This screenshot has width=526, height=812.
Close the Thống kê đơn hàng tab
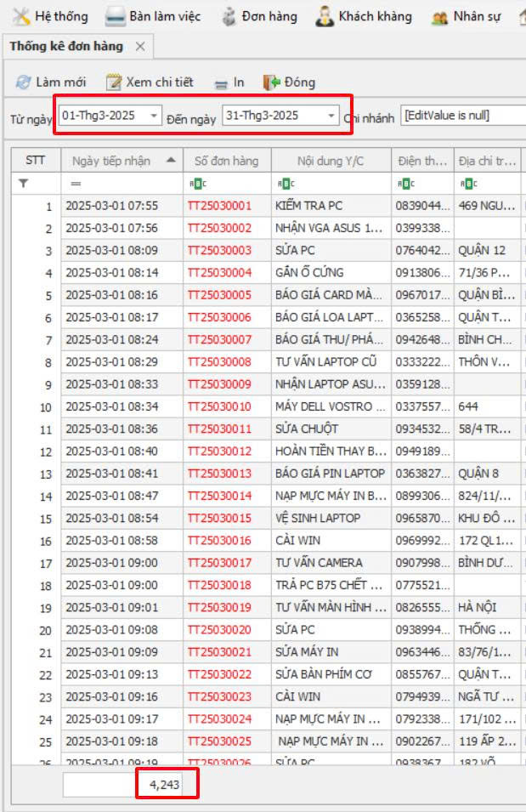(x=140, y=47)
